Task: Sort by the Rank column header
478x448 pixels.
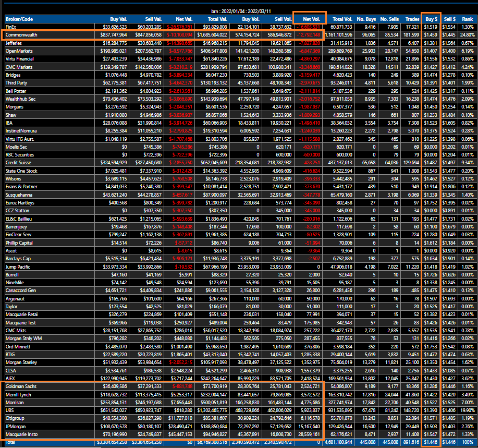Action: [x=468, y=19]
